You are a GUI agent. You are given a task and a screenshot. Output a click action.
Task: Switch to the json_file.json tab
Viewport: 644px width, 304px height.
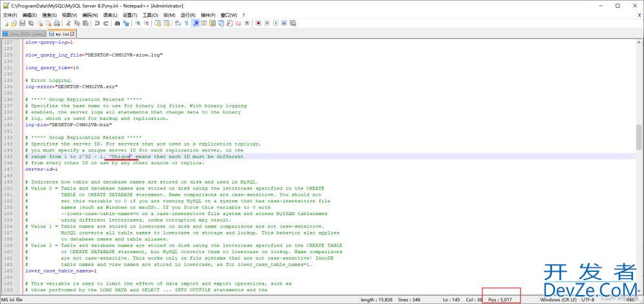coord(24,33)
